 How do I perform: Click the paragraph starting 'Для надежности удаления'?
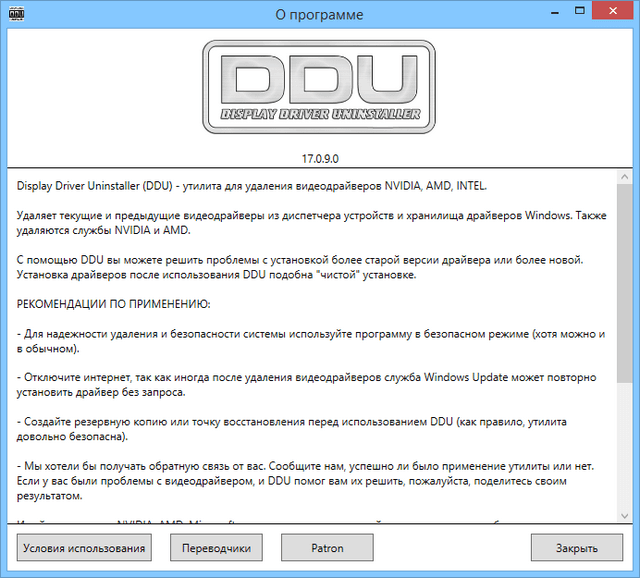[x=311, y=341]
